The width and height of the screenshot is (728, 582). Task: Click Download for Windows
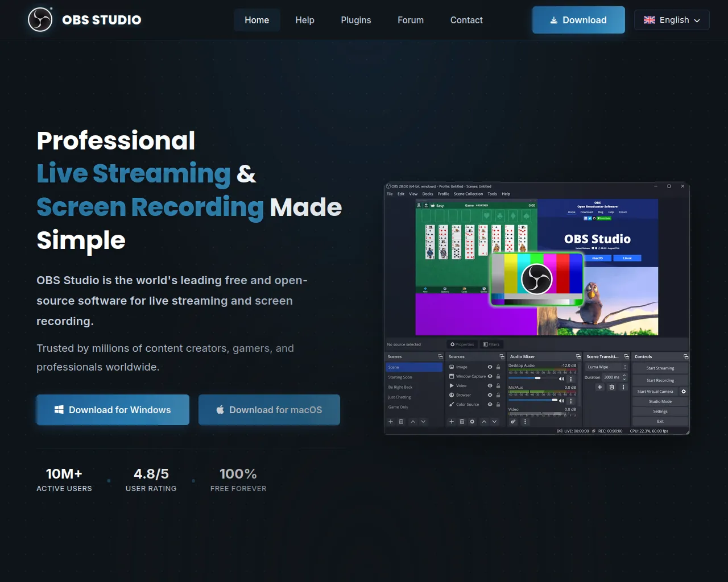point(113,410)
